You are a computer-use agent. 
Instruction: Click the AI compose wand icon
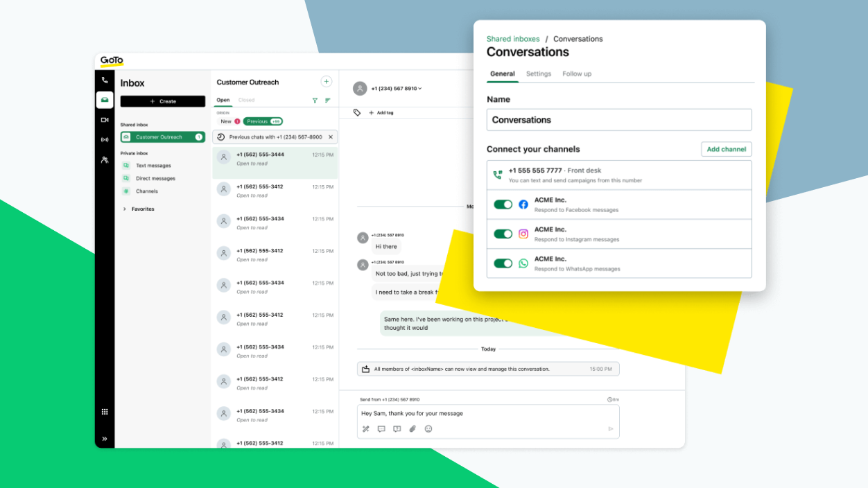(366, 428)
